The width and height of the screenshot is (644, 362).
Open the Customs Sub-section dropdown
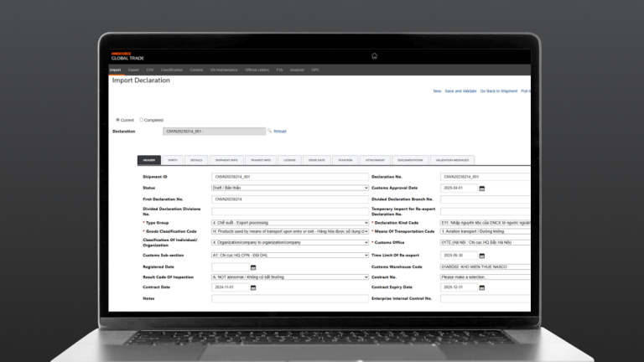click(289, 255)
